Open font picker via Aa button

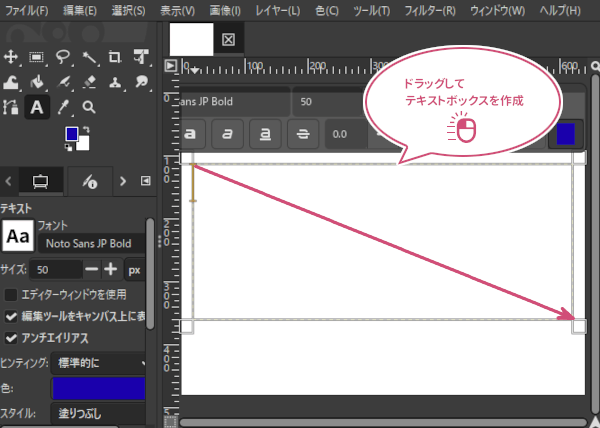click(x=18, y=236)
